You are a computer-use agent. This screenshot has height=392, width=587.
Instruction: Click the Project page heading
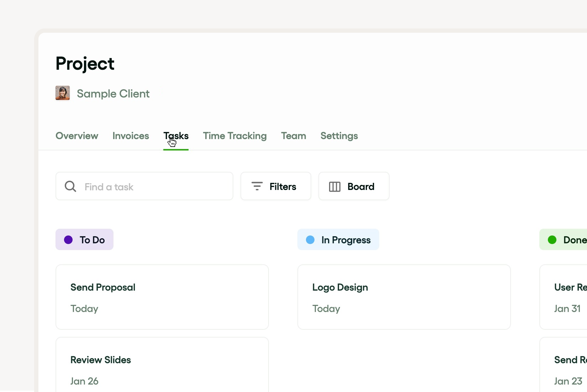(85, 64)
